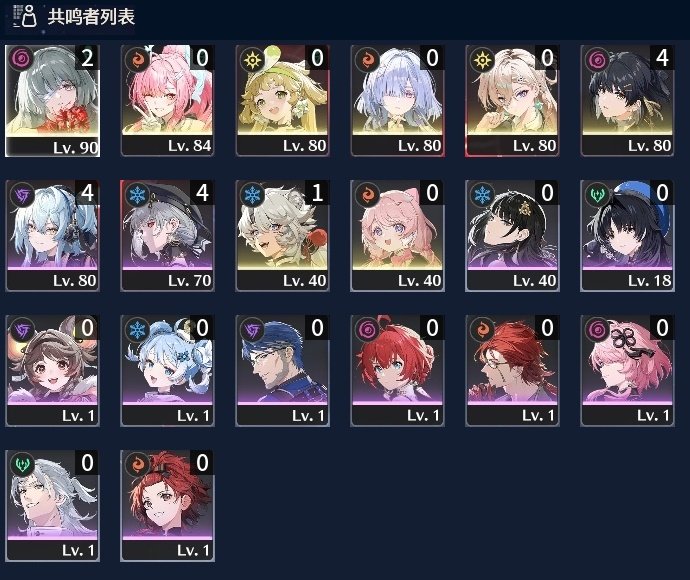Click the electro icon on blue-haired bearded man card
This screenshot has height=580, width=690.
pos(253,330)
